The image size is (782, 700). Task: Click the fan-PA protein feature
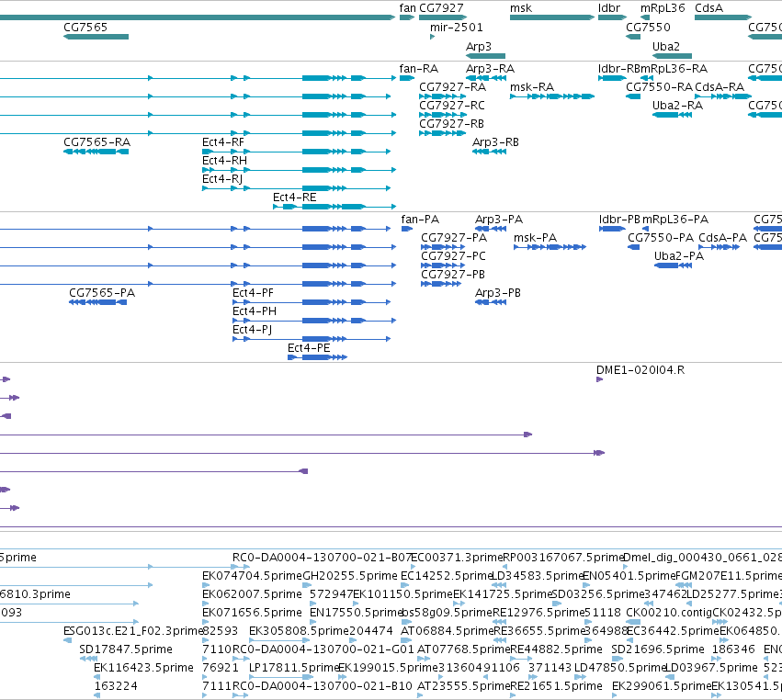tap(407, 229)
